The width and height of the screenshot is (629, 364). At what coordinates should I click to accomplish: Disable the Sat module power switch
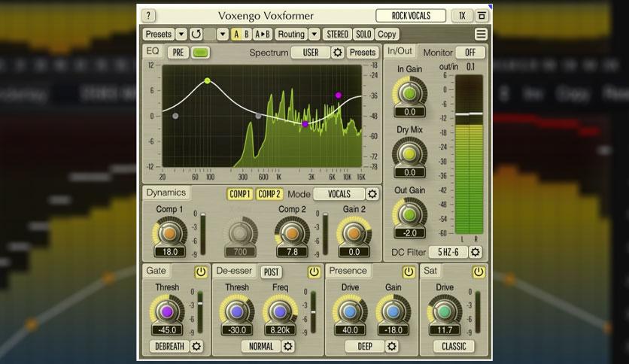(x=479, y=272)
